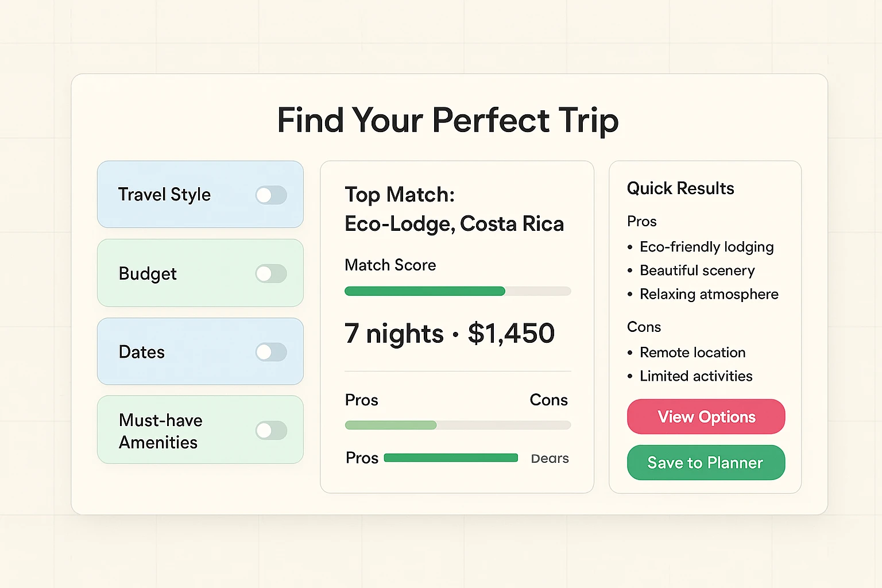The image size is (882, 588).
Task: Select the Pros bar under the divider
Action: [x=457, y=425]
